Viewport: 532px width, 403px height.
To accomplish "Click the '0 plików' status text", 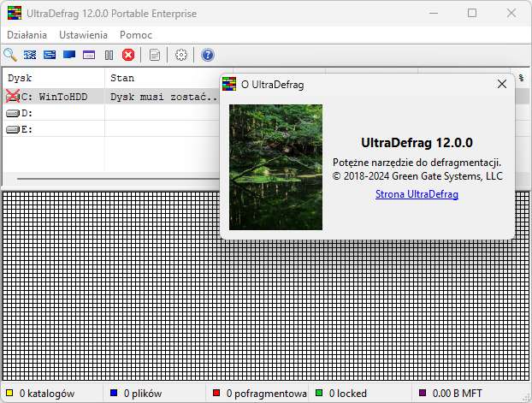I will pos(143,393).
